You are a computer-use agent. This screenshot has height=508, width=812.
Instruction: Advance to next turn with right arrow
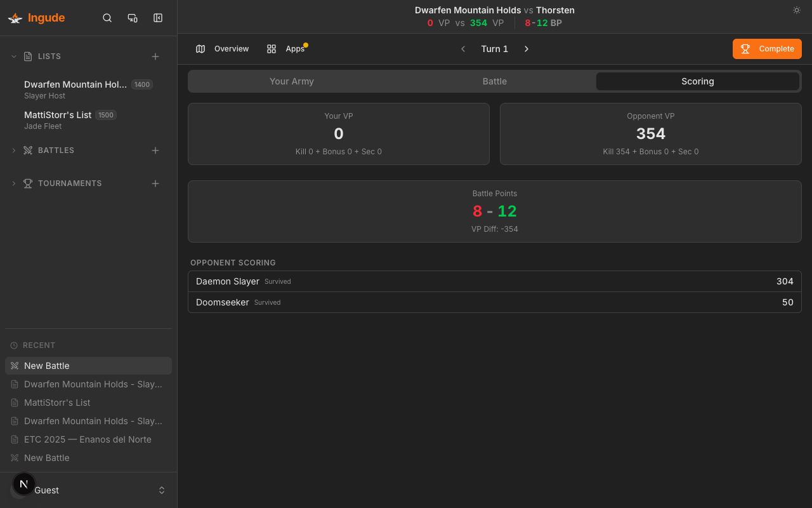point(527,48)
